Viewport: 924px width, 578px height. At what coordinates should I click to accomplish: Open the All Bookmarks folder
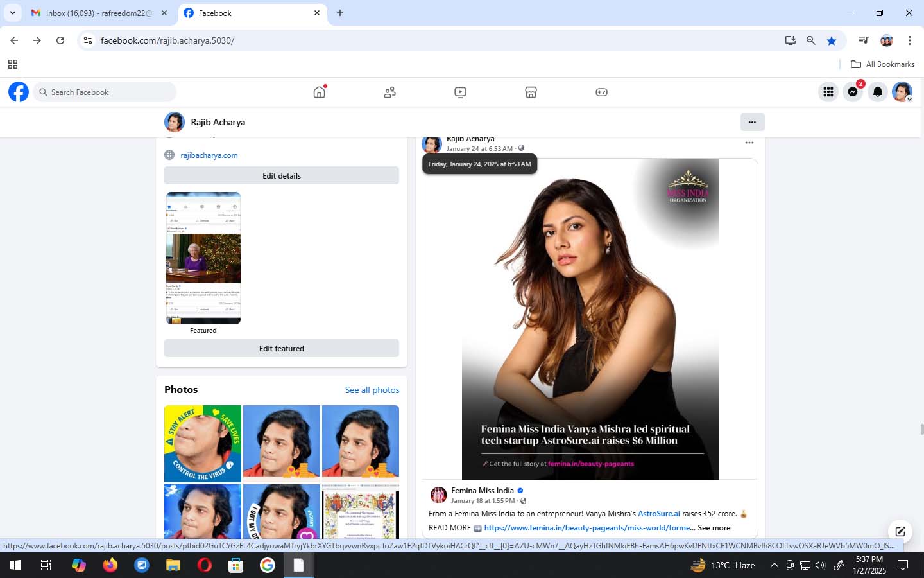(x=883, y=64)
